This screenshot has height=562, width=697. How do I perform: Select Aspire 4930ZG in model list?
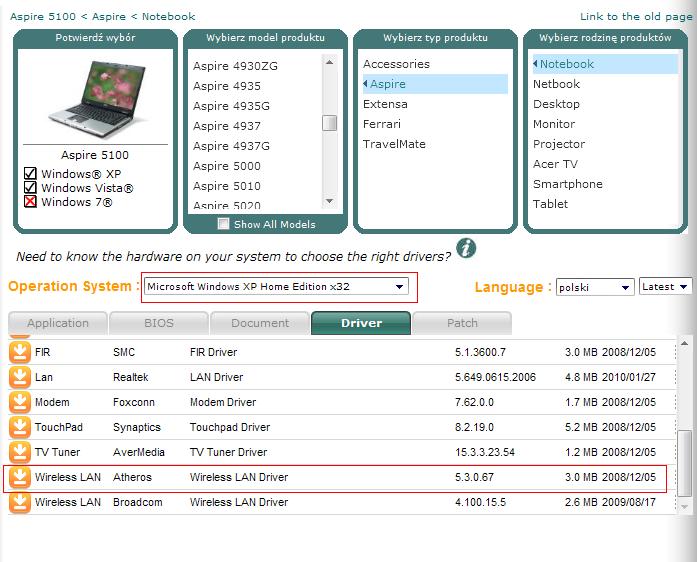click(235, 66)
